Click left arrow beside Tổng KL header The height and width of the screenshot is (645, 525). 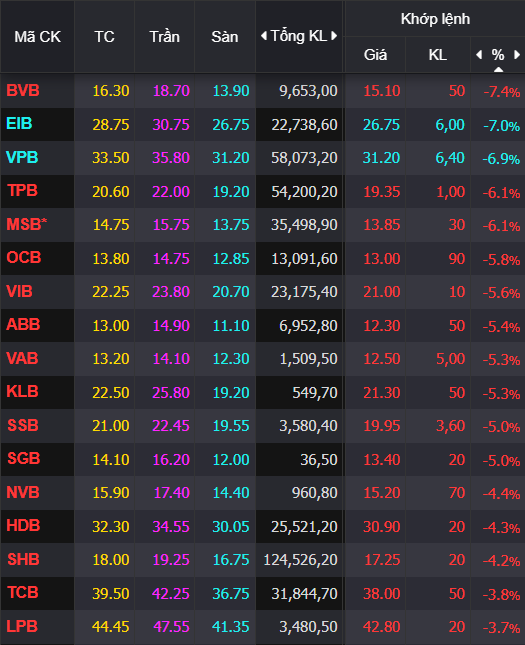(x=264, y=36)
